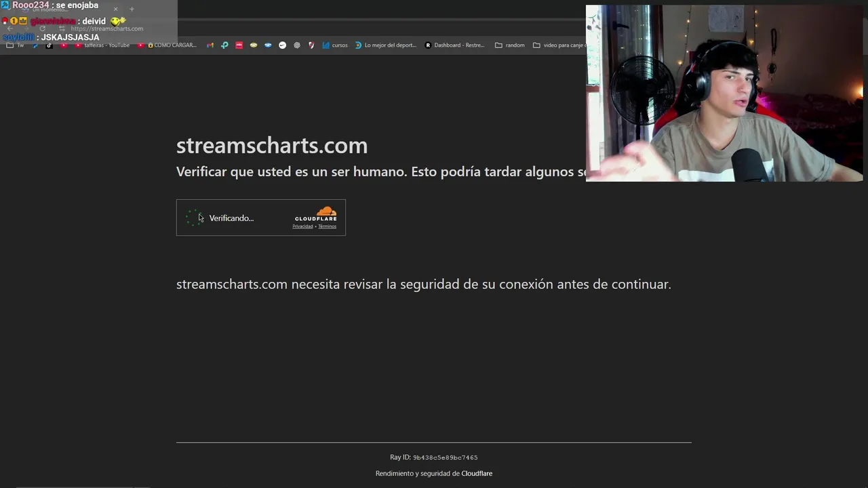Open the Gmail bookmark icon

pos(210,45)
